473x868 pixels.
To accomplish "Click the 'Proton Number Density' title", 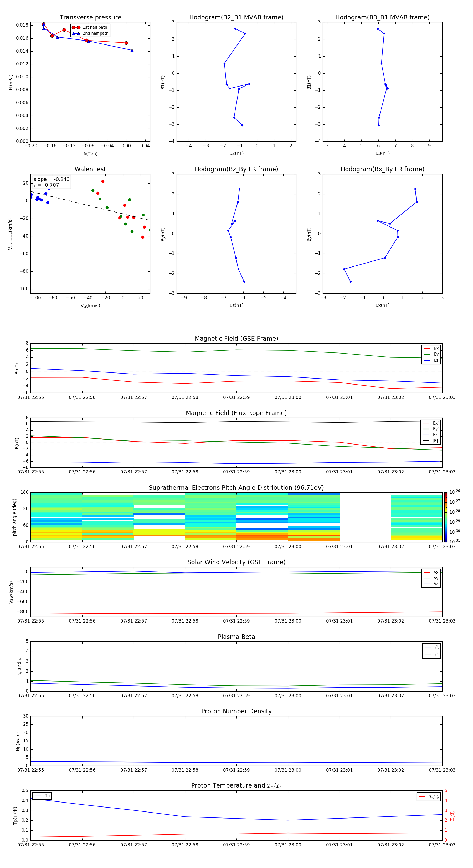I will coord(236,711).
